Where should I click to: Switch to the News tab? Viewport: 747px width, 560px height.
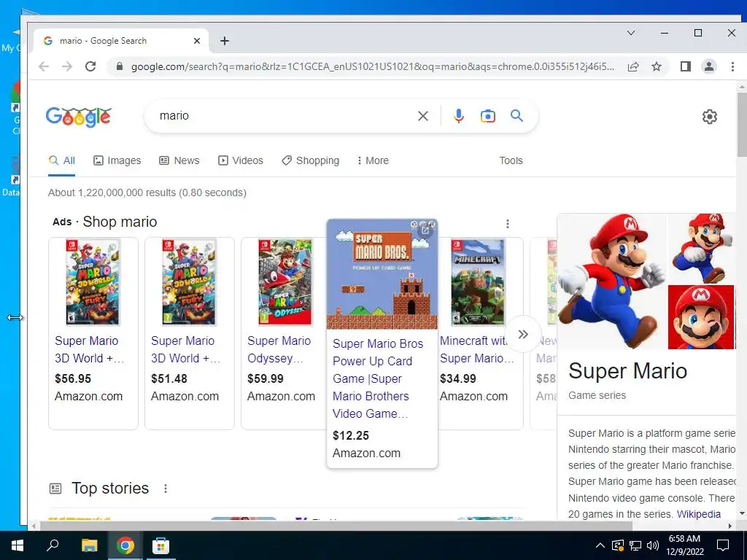pos(179,160)
